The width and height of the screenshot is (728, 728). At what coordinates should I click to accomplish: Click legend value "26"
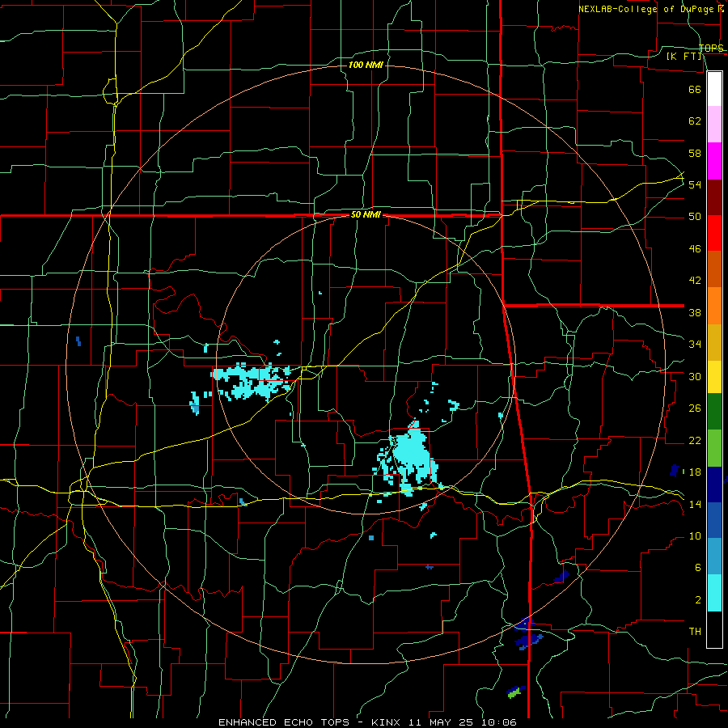(695, 408)
